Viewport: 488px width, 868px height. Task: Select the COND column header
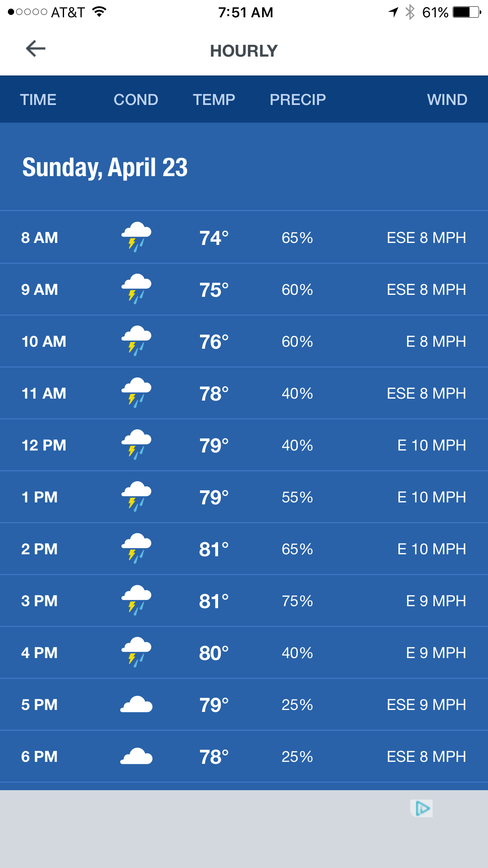click(136, 99)
